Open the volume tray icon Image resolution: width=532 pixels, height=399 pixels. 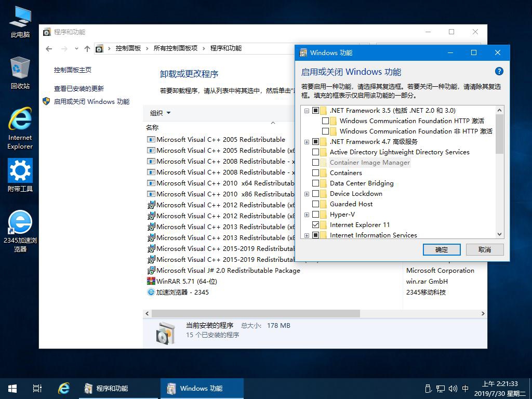point(453,389)
